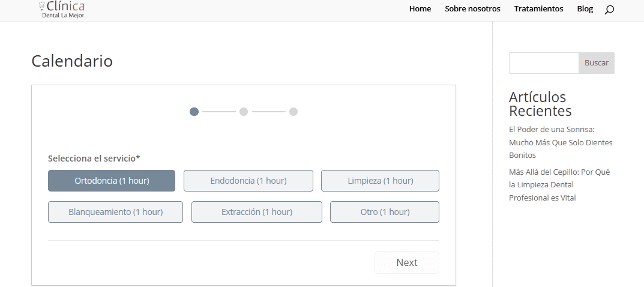Click the Clínica Dental La Mejor logo
The width and height of the screenshot is (644, 287).
[62, 10]
